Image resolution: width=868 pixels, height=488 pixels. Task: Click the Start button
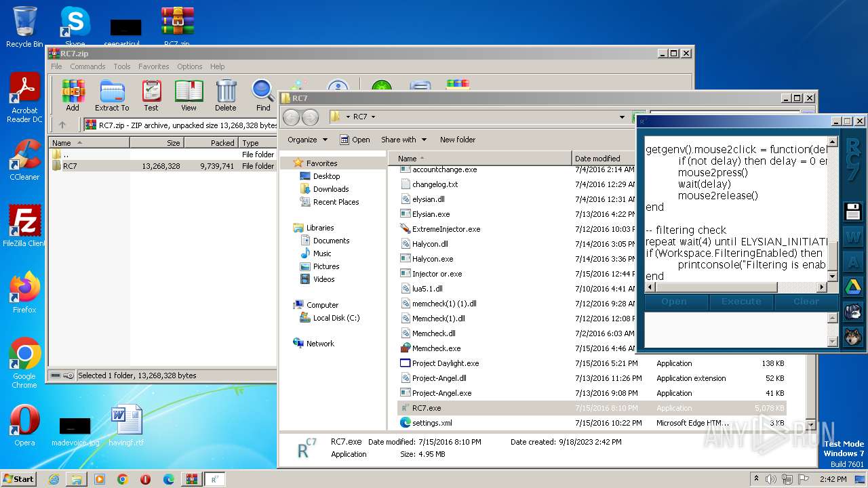19,479
